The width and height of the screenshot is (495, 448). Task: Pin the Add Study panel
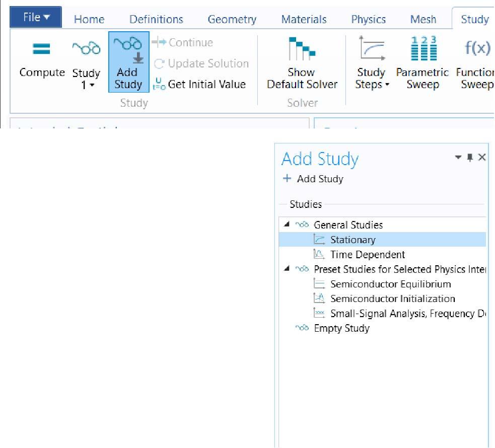click(x=470, y=157)
